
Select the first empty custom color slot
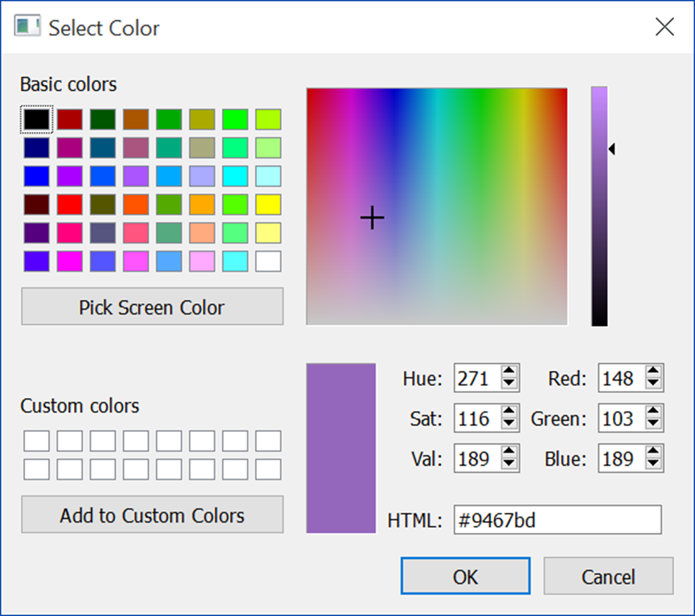pyautogui.click(x=36, y=440)
